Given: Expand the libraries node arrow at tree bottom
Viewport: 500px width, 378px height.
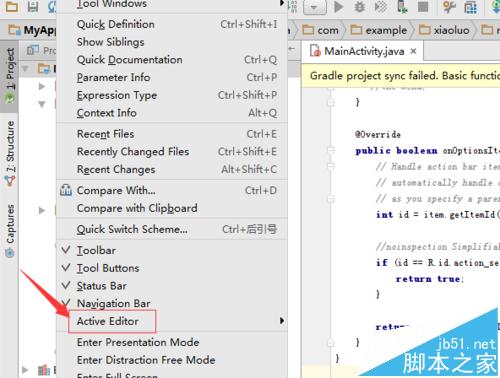Looking at the screenshot, I should click(25, 370).
